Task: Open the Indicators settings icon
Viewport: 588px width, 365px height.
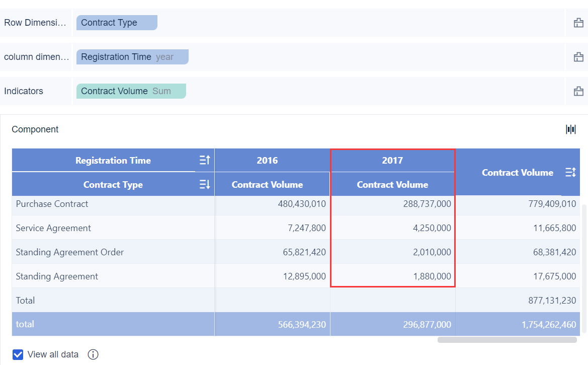Action: point(577,91)
